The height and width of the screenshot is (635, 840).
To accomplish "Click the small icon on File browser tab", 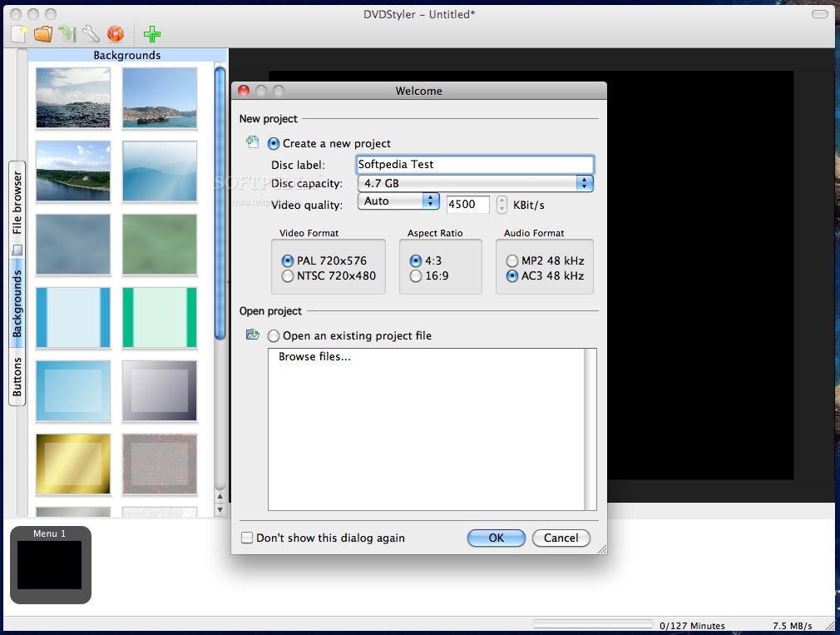I will coord(17,250).
